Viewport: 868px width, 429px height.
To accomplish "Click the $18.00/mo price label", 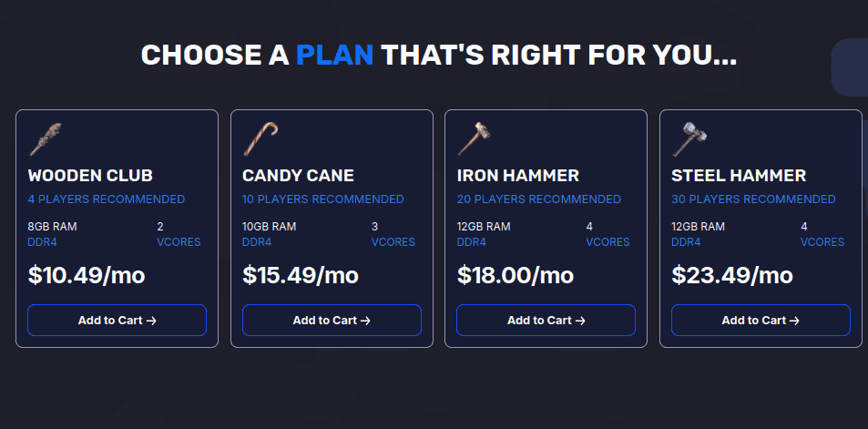I will coord(516,275).
